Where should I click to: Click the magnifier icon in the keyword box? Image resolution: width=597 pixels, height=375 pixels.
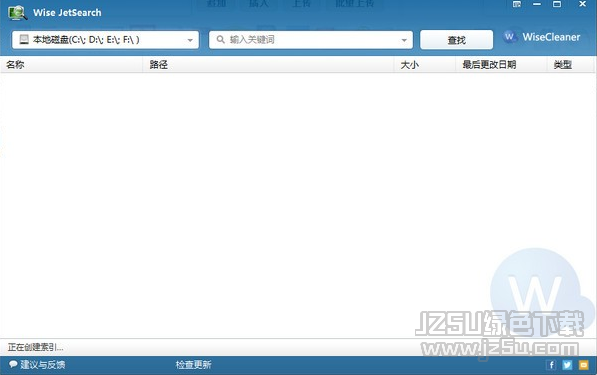pyautogui.click(x=220, y=39)
